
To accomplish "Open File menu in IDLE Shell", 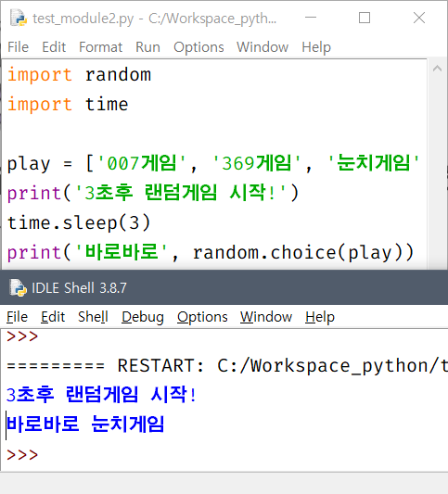I will pyautogui.click(x=17, y=317).
